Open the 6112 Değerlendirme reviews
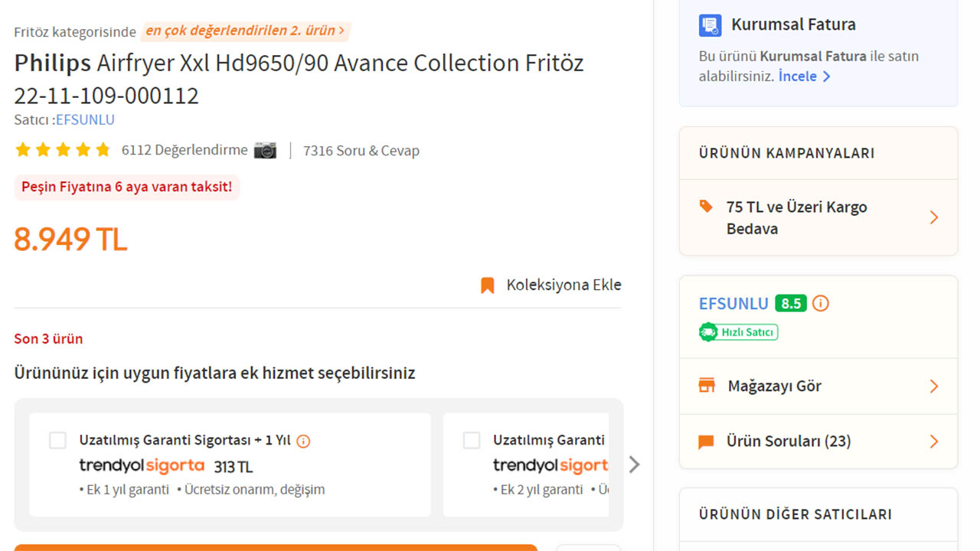This screenshot has width=980, height=551. click(184, 150)
